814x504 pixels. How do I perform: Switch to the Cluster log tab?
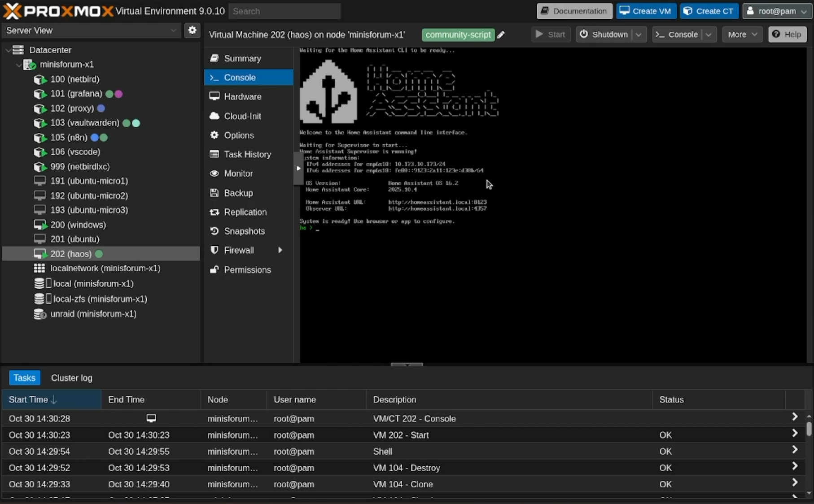click(x=71, y=378)
